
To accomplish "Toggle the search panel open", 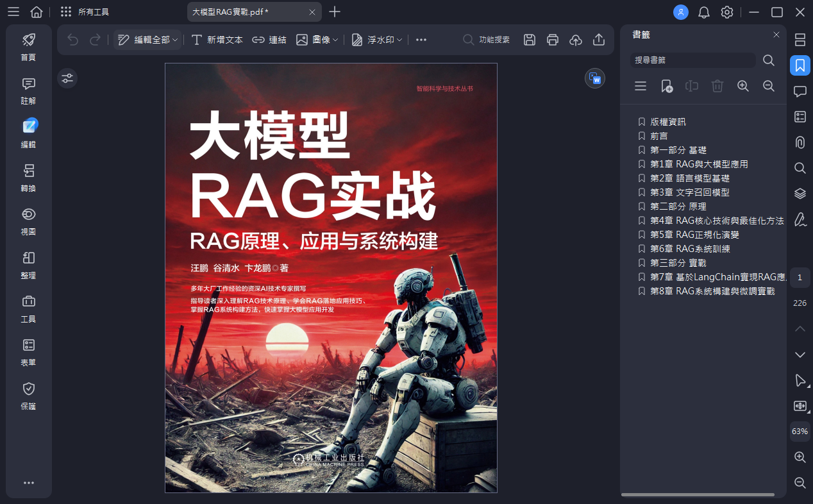I will (800, 168).
